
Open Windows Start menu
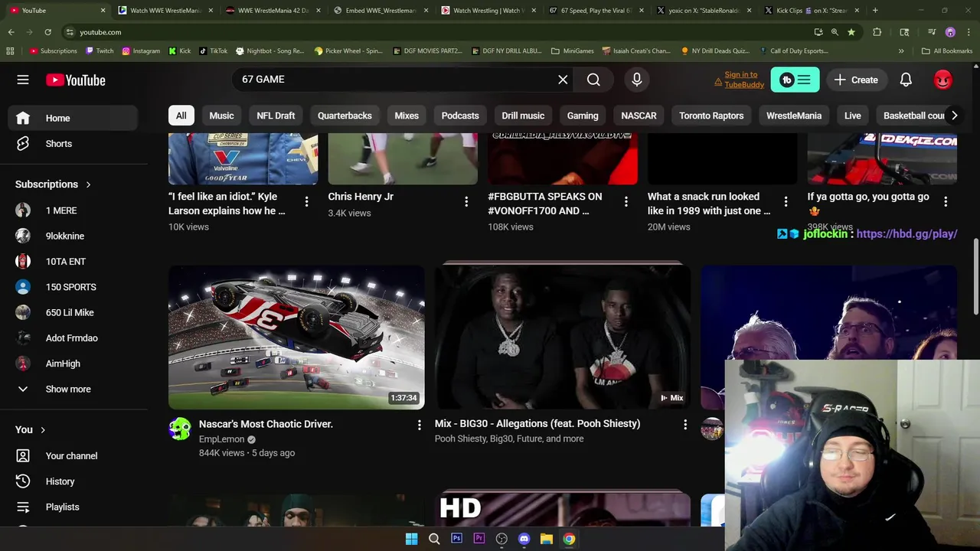coord(411,539)
